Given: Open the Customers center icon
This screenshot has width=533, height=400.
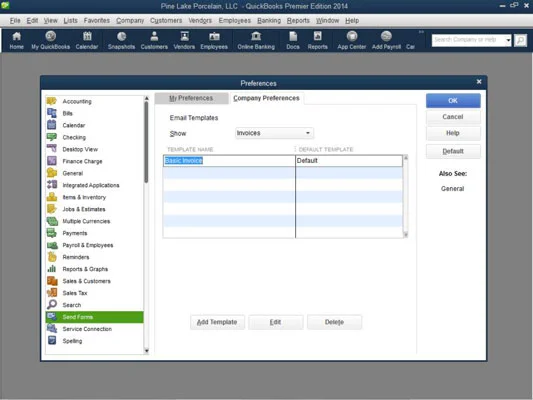Looking at the screenshot, I should (x=154, y=40).
